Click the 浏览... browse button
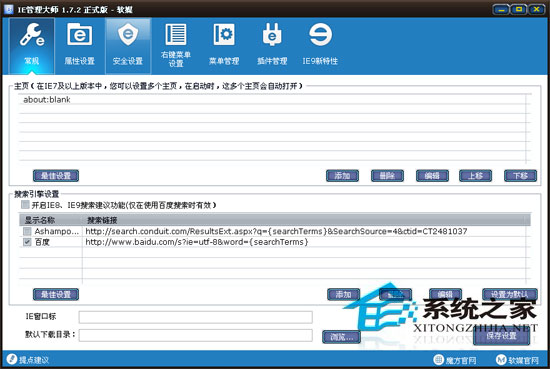 point(341,337)
